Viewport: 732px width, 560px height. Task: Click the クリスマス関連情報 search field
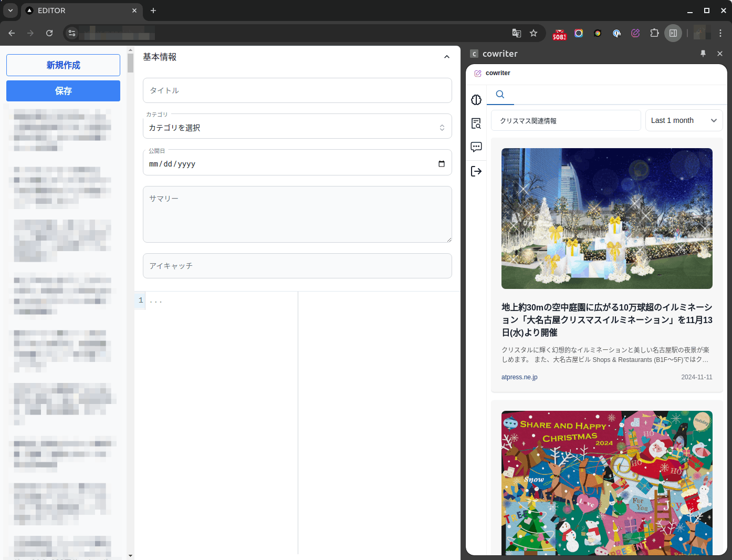[x=566, y=120]
